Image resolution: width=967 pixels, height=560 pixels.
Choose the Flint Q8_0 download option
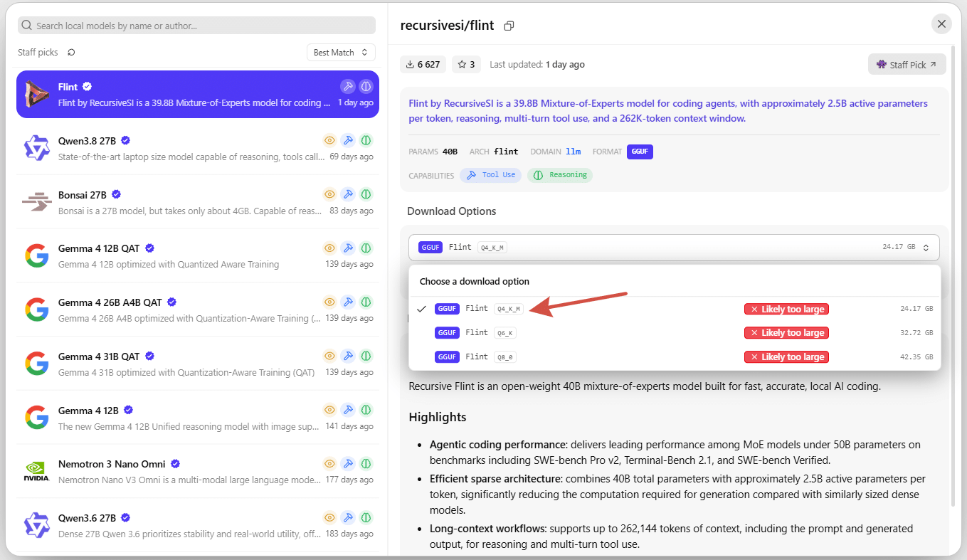click(x=675, y=357)
